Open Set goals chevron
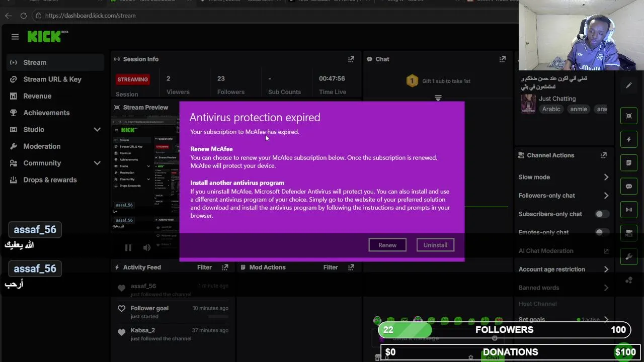The height and width of the screenshot is (362, 644). point(606,319)
